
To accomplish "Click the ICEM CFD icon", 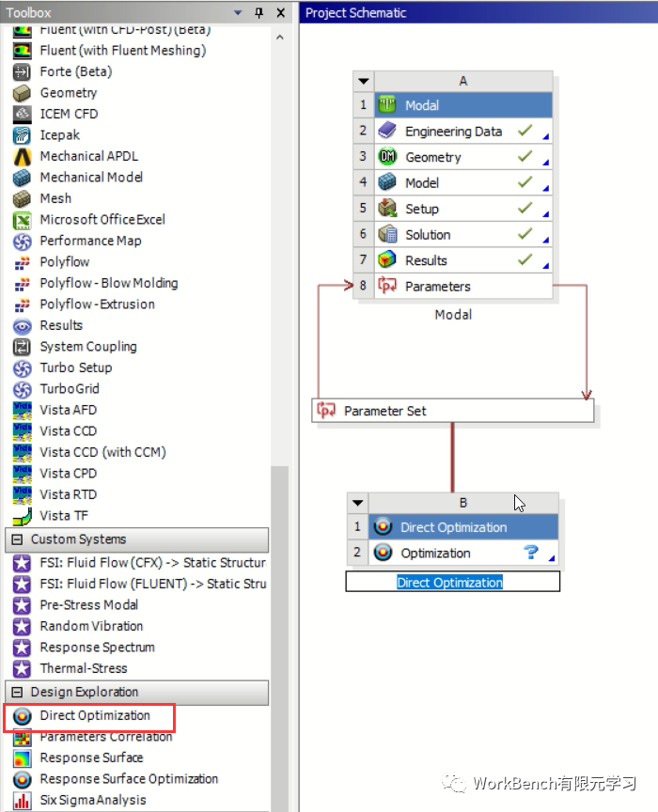I will click(x=22, y=114).
